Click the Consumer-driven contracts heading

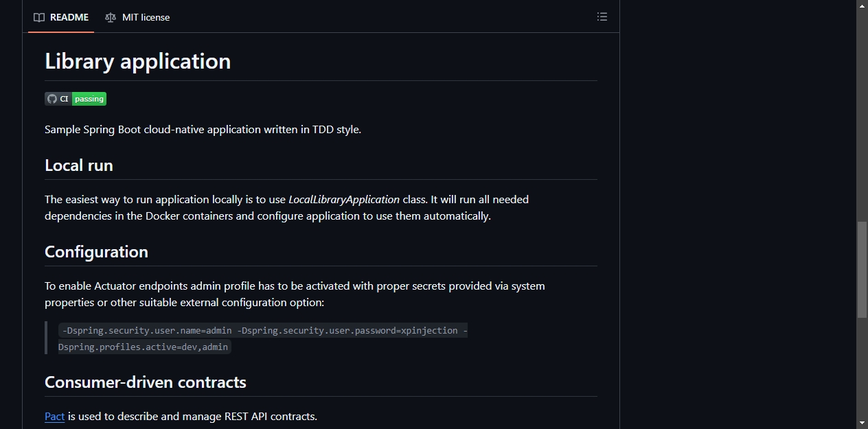(x=146, y=382)
